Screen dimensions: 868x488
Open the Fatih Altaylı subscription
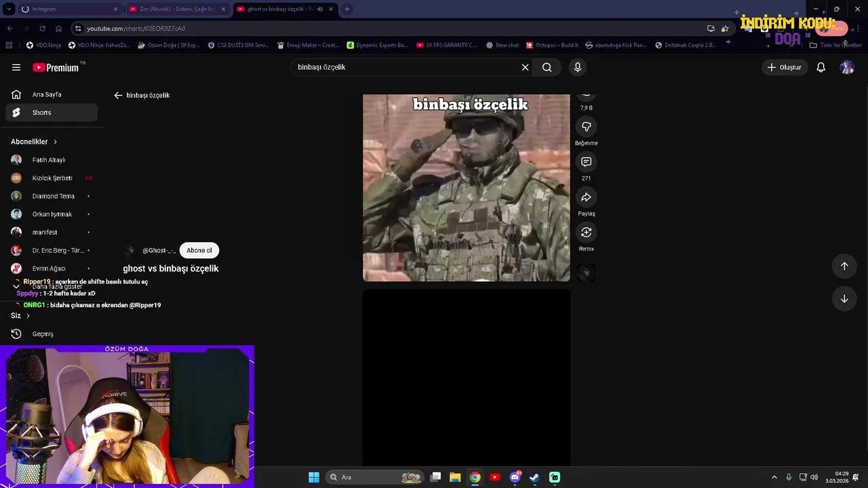pyautogui.click(x=52, y=160)
